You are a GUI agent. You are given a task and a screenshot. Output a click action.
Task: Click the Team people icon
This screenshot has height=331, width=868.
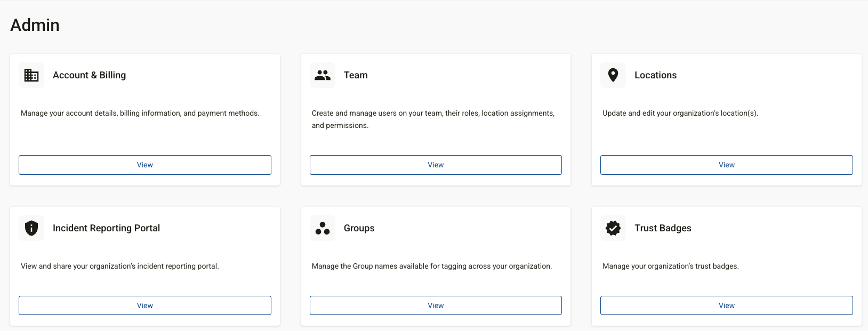point(323,75)
